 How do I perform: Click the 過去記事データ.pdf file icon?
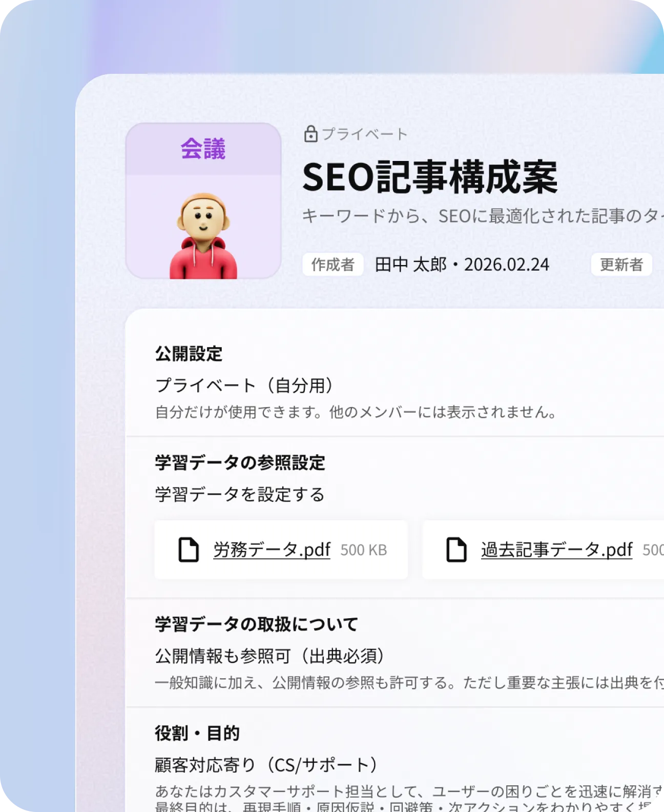coord(455,550)
